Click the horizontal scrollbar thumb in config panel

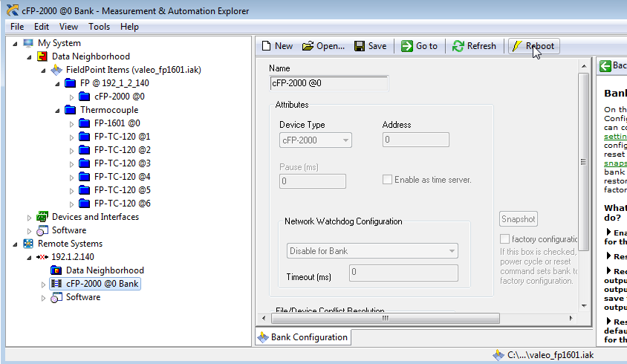coord(386,319)
